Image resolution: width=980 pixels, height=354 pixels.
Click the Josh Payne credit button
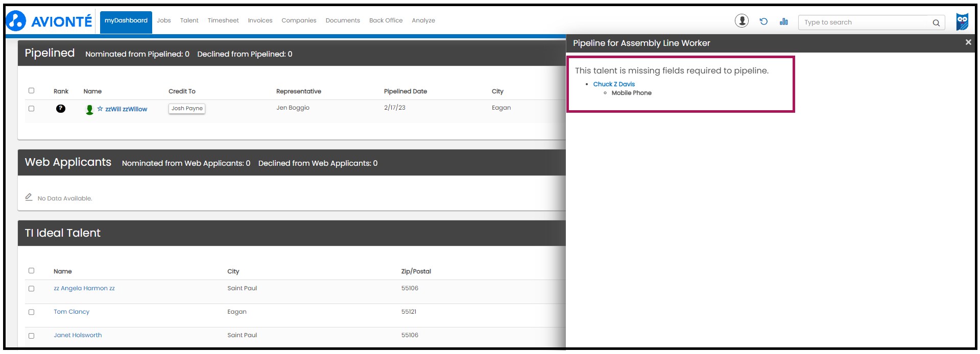click(187, 109)
